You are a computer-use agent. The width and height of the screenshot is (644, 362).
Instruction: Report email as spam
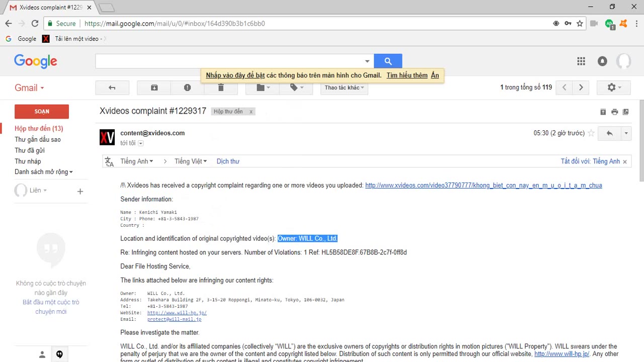tap(187, 87)
